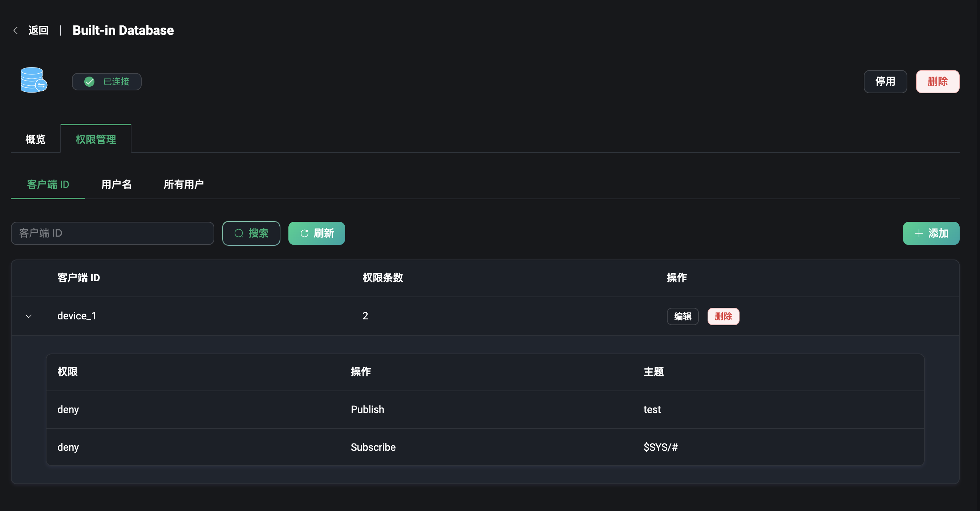Click the back arrow chevron icon
The image size is (980, 511).
tap(16, 30)
